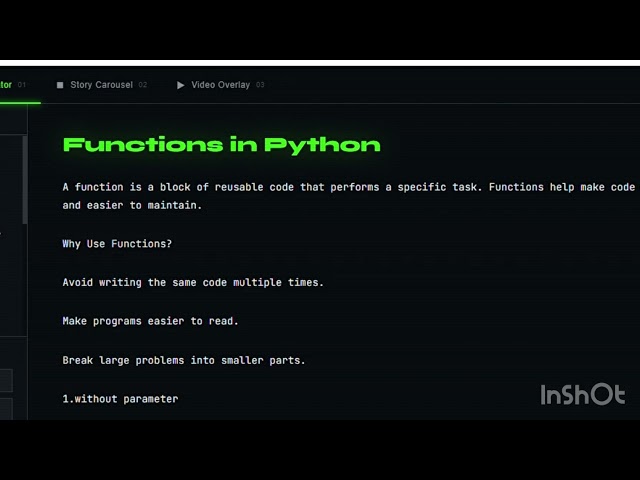Viewport: 640px width, 480px height.
Task: Switch to the Story Carousel tab
Action: (x=102, y=85)
